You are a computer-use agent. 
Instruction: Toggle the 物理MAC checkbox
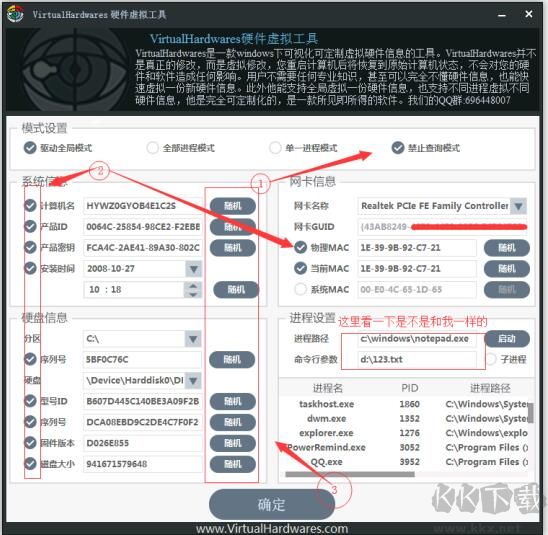(301, 247)
